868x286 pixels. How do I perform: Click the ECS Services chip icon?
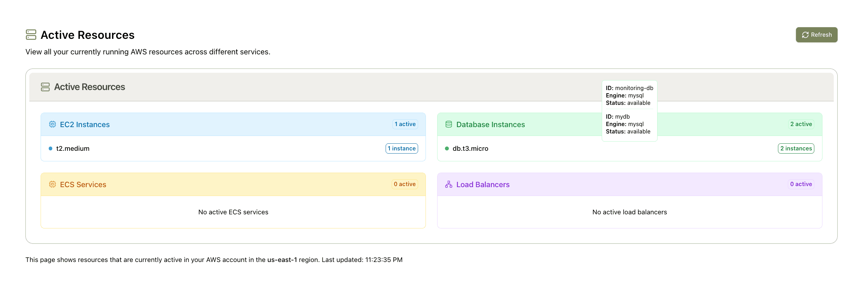point(52,184)
